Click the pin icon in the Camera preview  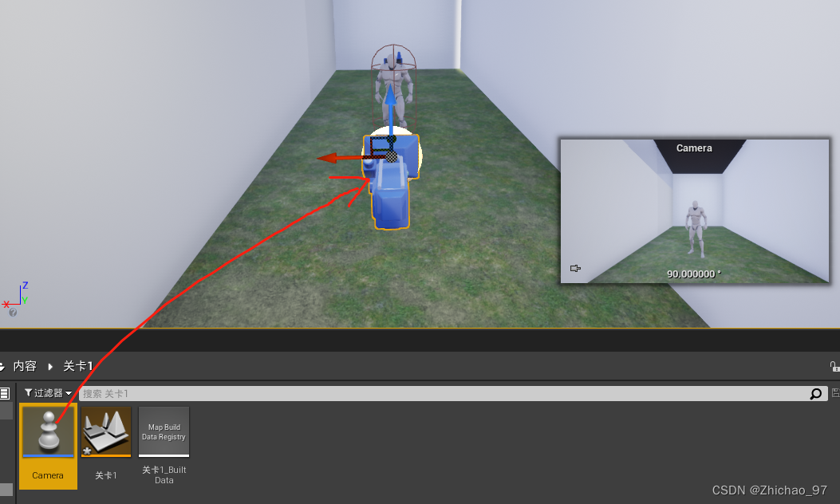[x=575, y=269]
